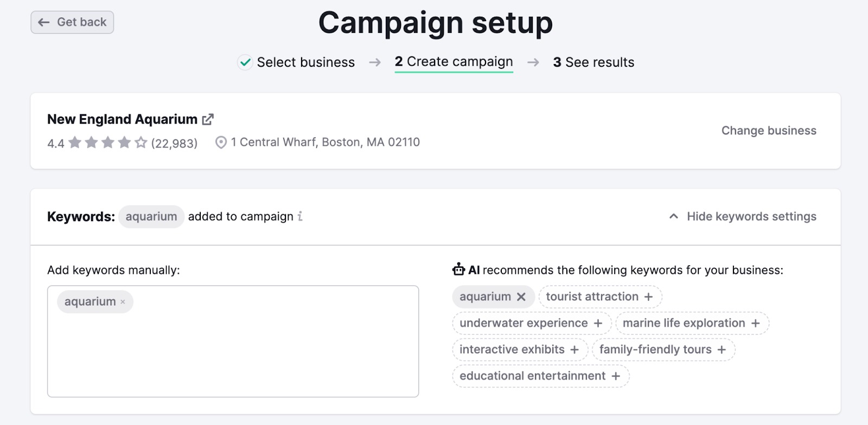
Task: Deselect aquarium in recommended keywords list
Action: [x=521, y=297]
